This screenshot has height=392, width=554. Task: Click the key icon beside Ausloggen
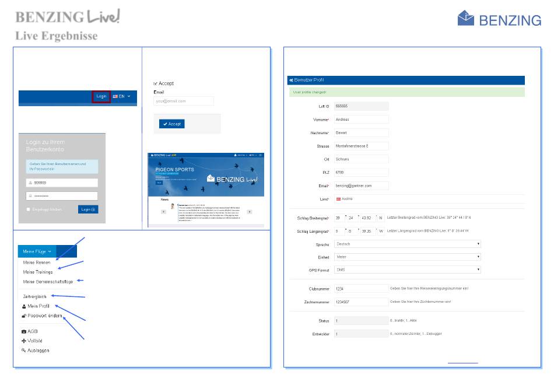(x=24, y=351)
